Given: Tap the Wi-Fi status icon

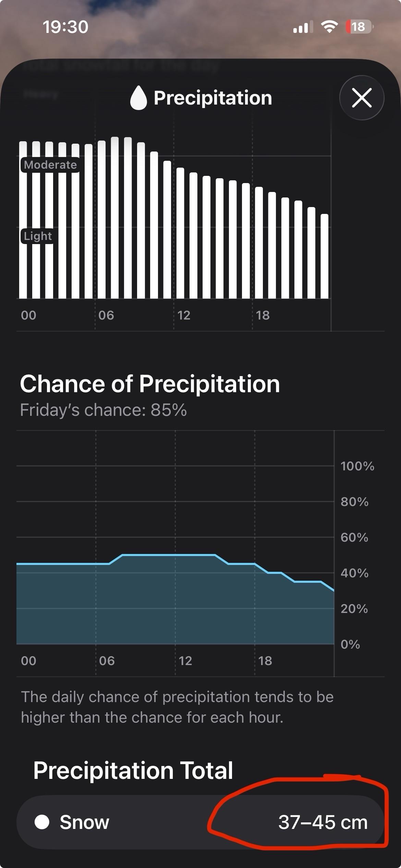Looking at the screenshot, I should [329, 26].
